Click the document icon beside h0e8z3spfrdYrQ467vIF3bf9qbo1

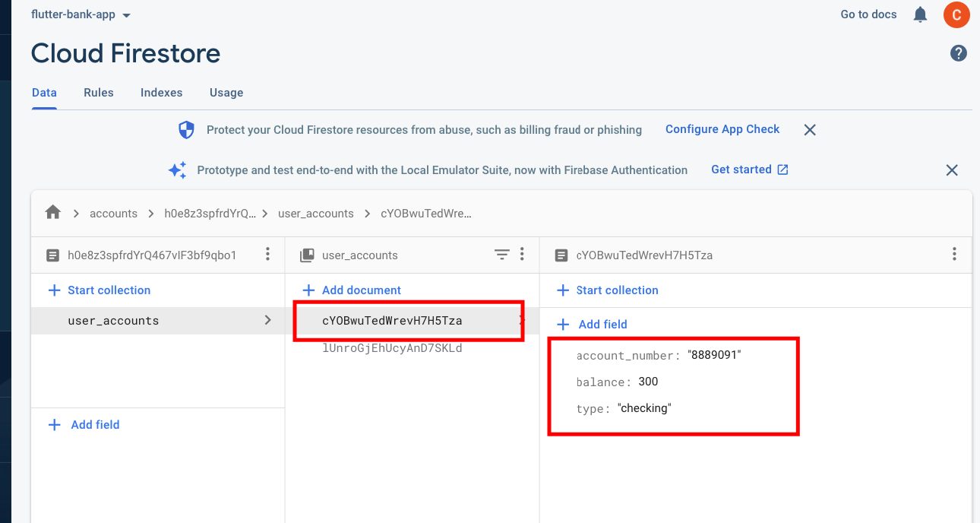pos(52,255)
